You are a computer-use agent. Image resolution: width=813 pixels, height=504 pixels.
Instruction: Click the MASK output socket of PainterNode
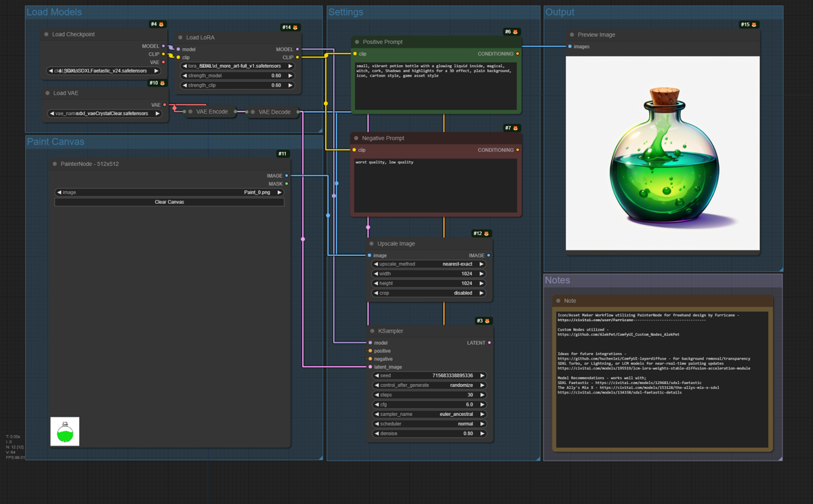[288, 184]
